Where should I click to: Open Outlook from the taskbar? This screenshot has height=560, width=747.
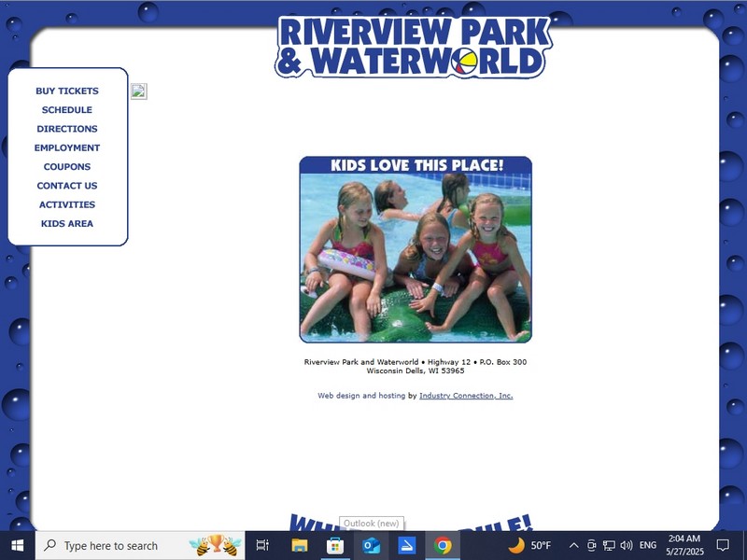tap(371, 545)
